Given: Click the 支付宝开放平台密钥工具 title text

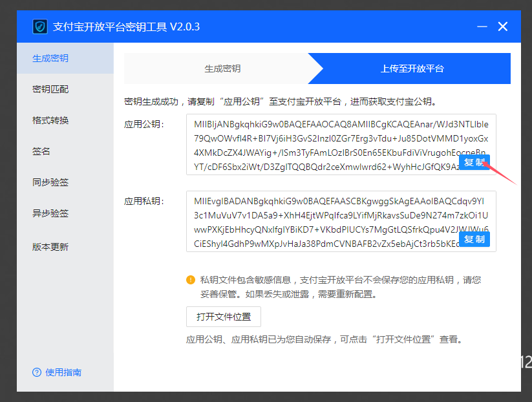Looking at the screenshot, I should tap(126, 26).
